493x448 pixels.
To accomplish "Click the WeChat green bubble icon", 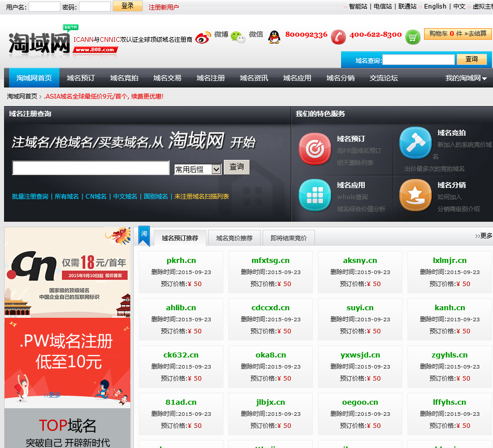I will tap(238, 37).
